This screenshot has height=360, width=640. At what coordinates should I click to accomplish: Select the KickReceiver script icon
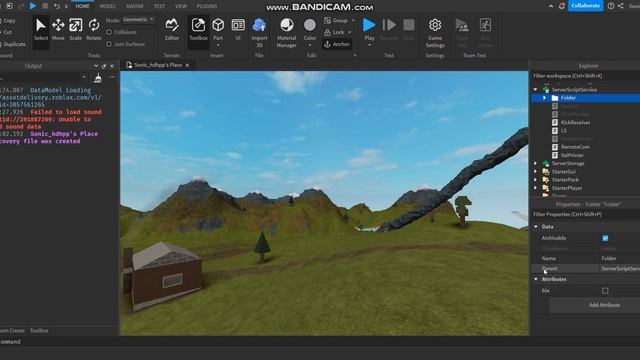point(555,122)
